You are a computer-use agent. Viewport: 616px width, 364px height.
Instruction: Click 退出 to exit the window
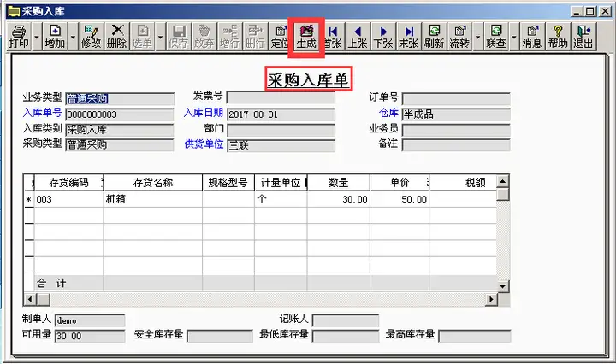pos(583,37)
